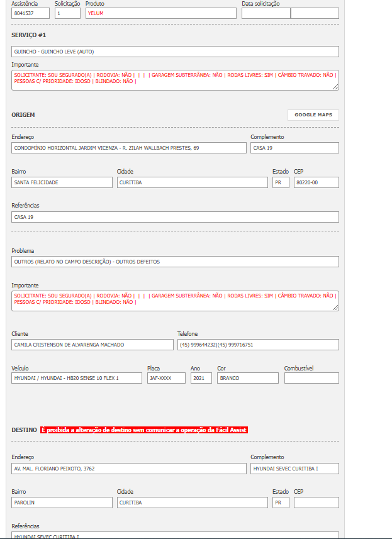This screenshot has height=539, width=392.
Task: Click destino Bairro field PAROLIN
Action: click(x=62, y=503)
